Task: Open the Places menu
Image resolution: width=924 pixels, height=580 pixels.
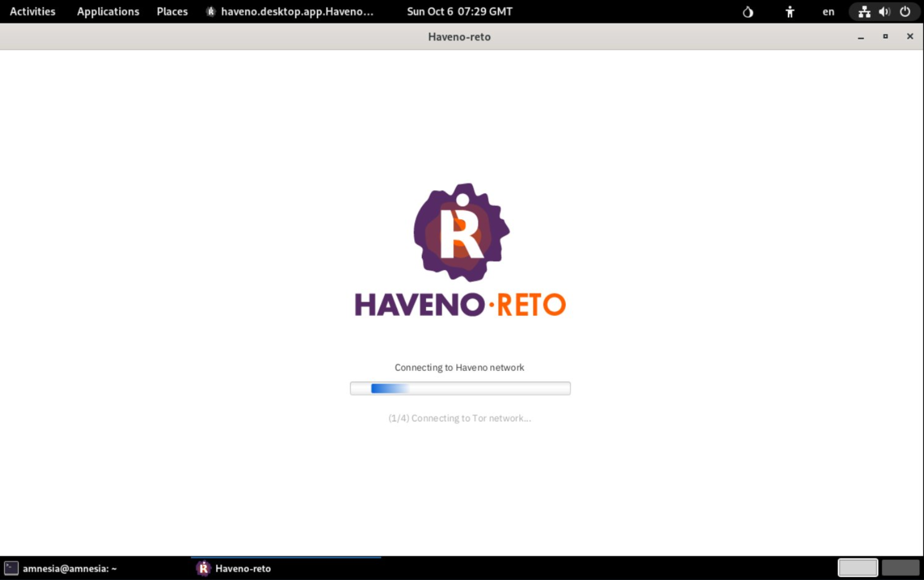Action: coord(172,11)
